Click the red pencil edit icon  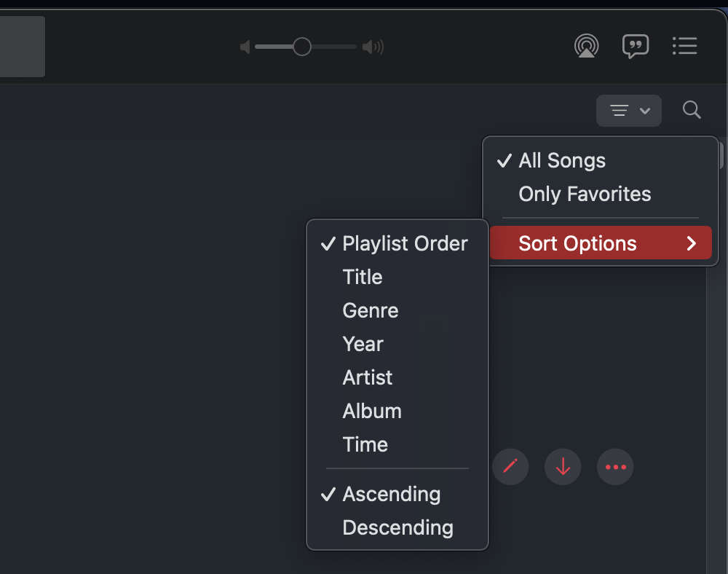510,466
